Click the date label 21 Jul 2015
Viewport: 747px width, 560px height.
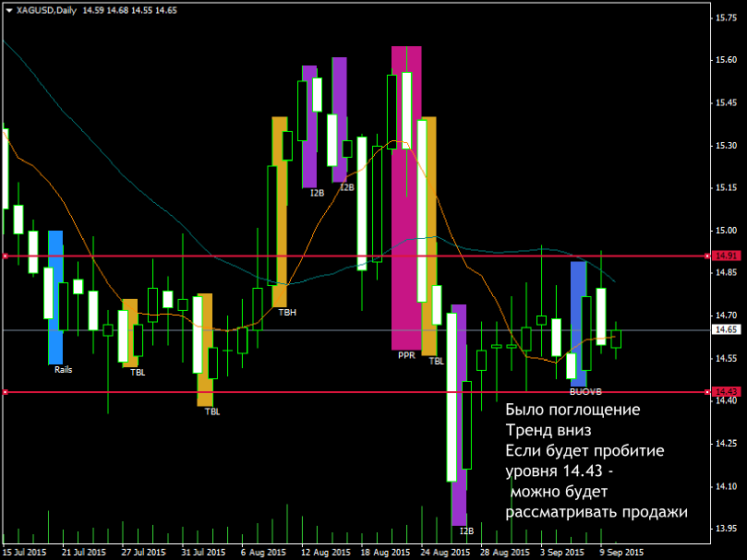click(x=84, y=553)
